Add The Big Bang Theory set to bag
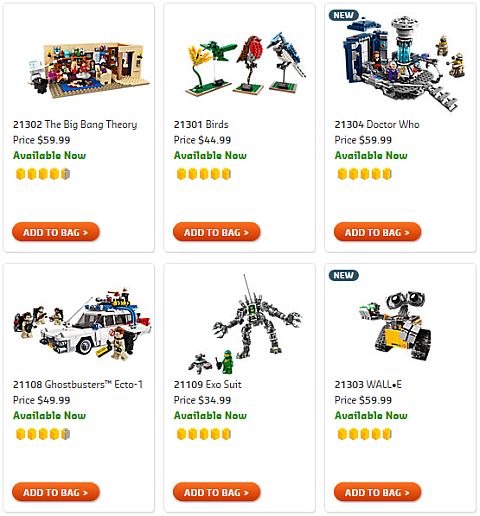480x516 pixels. pos(56,232)
